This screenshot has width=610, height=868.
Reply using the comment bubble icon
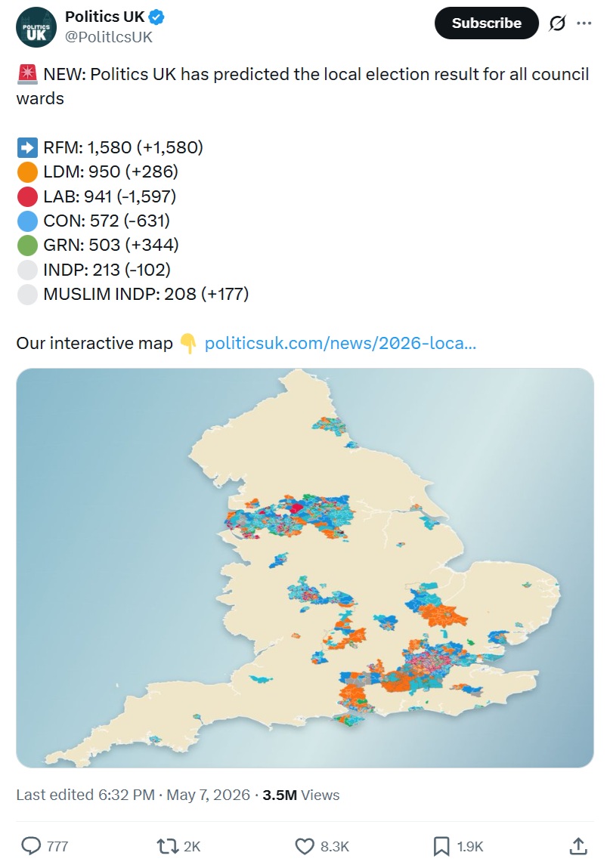[31, 846]
